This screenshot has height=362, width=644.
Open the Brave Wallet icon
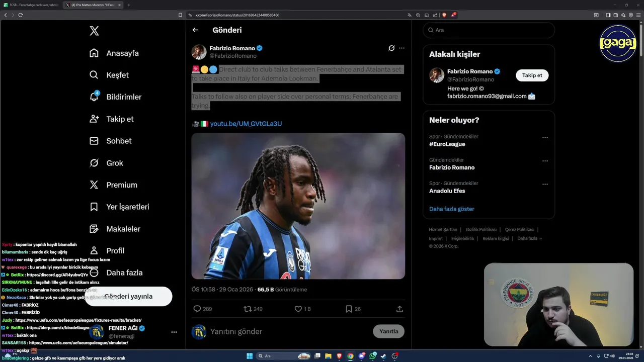coord(616,15)
